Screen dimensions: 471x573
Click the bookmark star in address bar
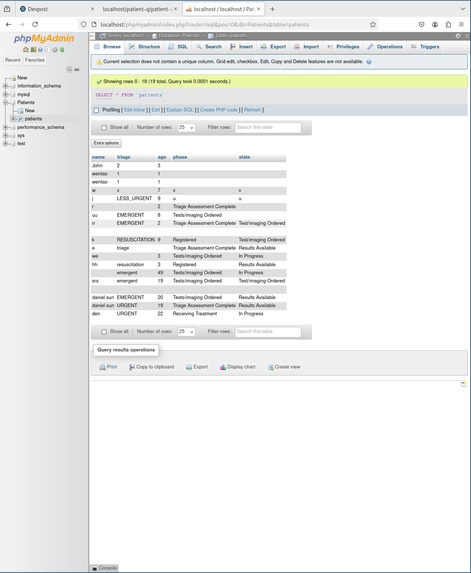point(373,24)
